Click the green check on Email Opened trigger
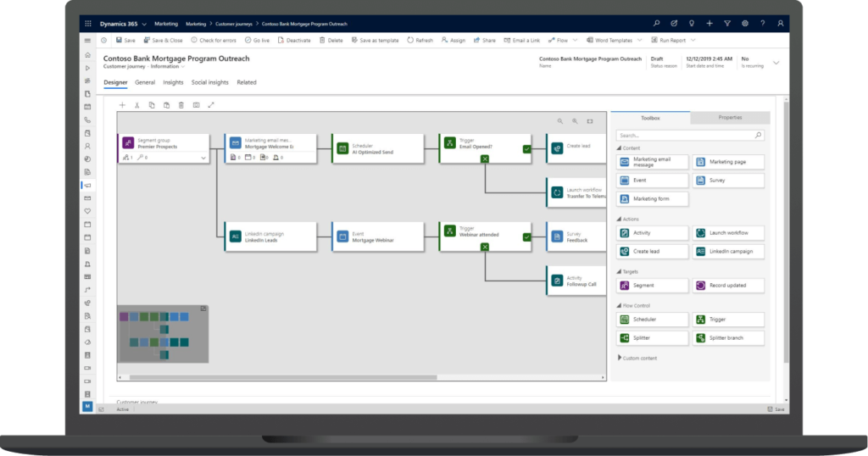The width and height of the screenshot is (868, 456). coord(526,149)
